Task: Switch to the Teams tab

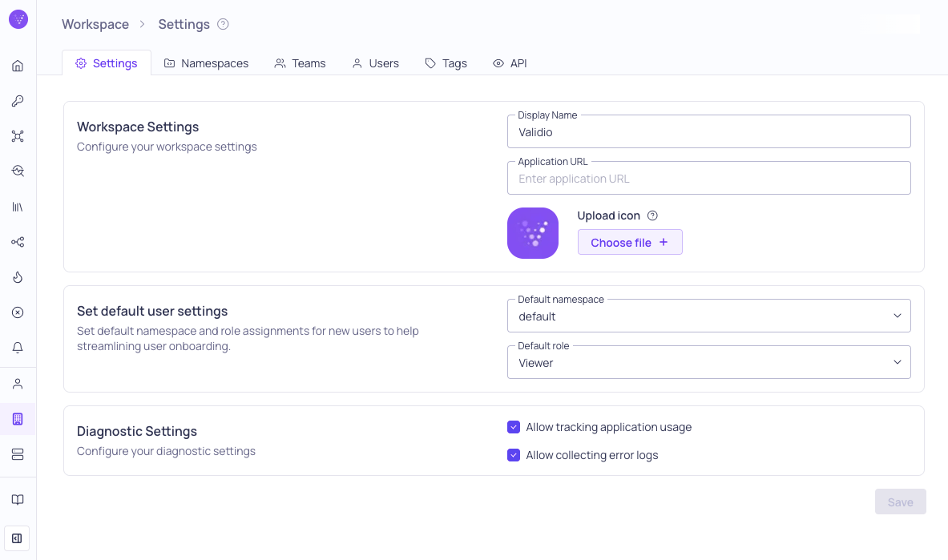Action: point(300,63)
